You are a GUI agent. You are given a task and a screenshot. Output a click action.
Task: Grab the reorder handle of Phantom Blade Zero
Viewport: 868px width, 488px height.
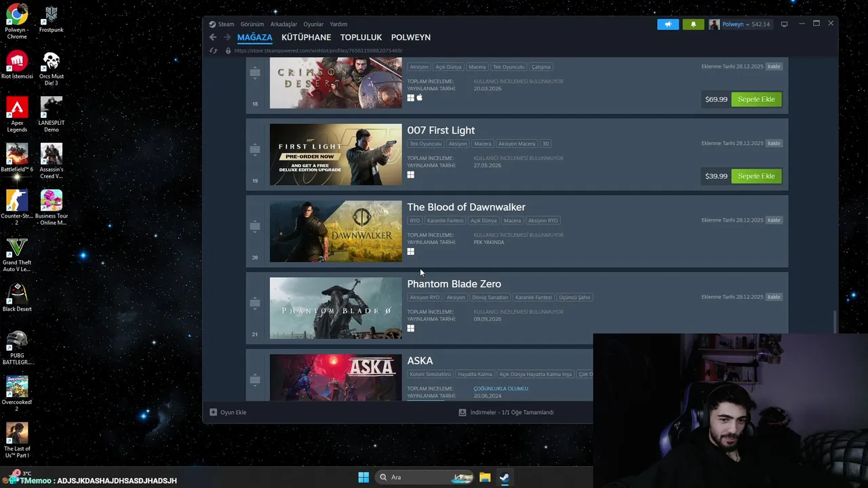click(255, 302)
